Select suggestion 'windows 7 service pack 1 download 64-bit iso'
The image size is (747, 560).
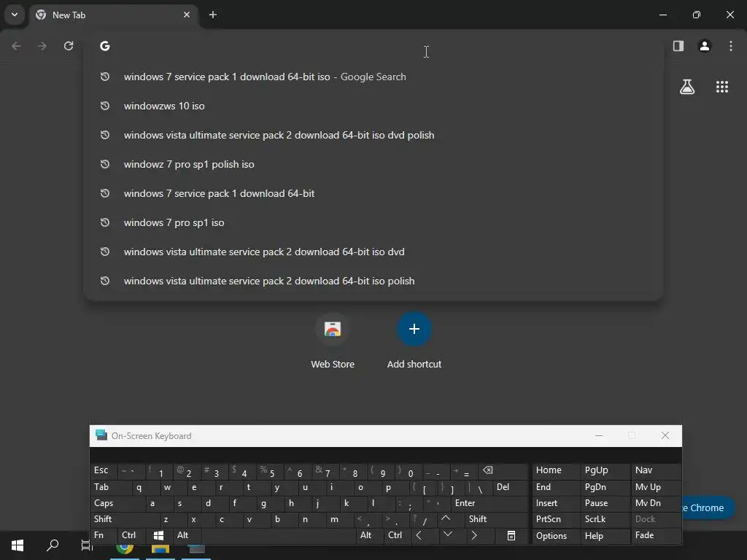pyautogui.click(x=373, y=77)
